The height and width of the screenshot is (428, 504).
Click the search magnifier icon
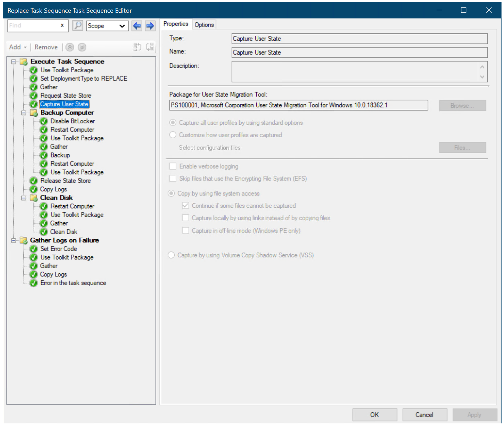tap(77, 26)
